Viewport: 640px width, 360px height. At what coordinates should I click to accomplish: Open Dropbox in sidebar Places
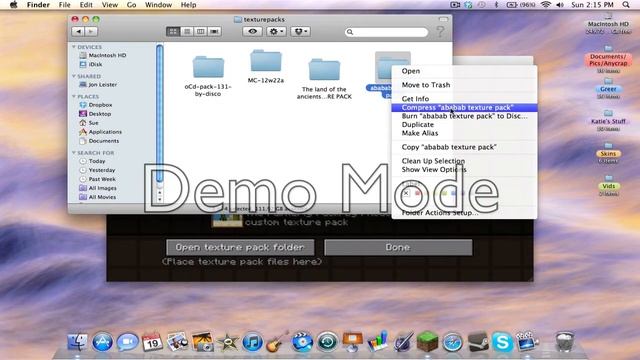[x=96, y=105]
